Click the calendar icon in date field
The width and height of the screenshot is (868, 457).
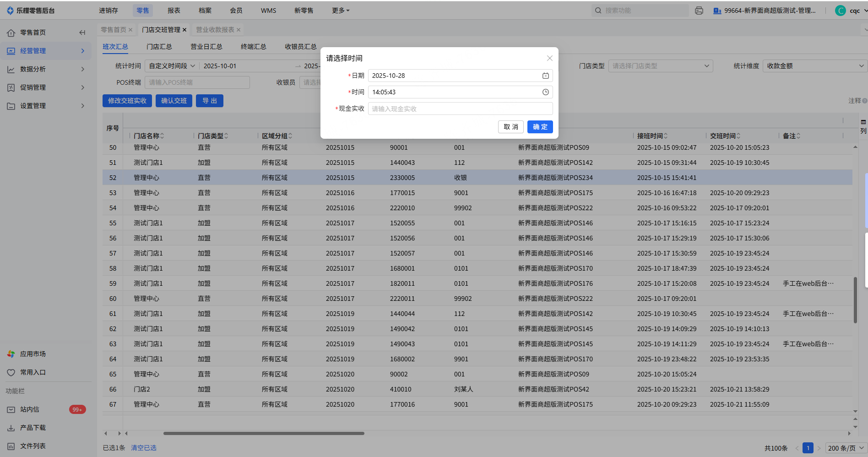coord(545,76)
